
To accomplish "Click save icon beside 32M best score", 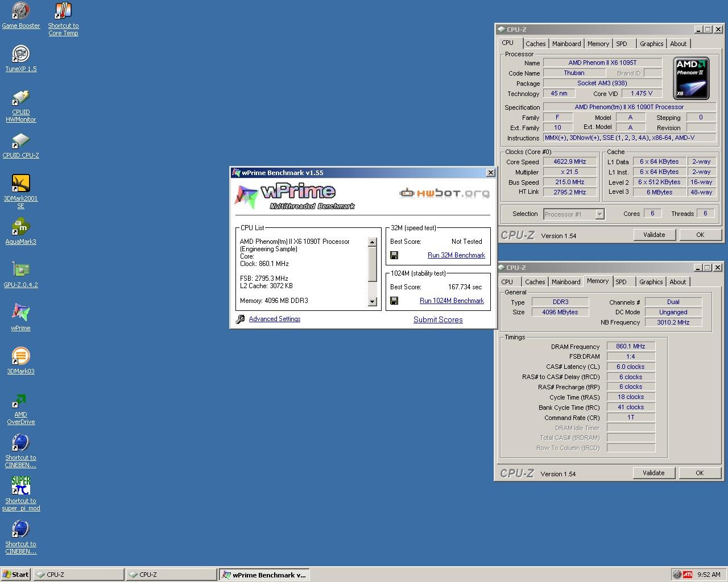I will (x=394, y=255).
